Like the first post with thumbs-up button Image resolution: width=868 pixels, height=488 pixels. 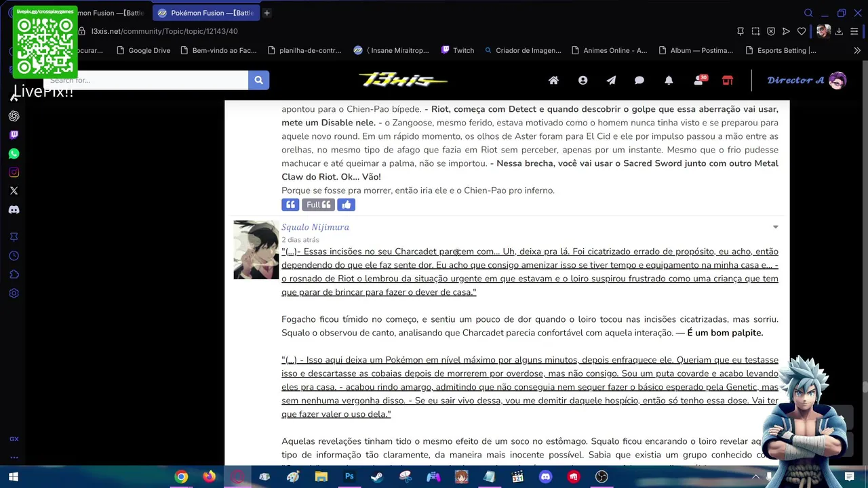tap(347, 205)
